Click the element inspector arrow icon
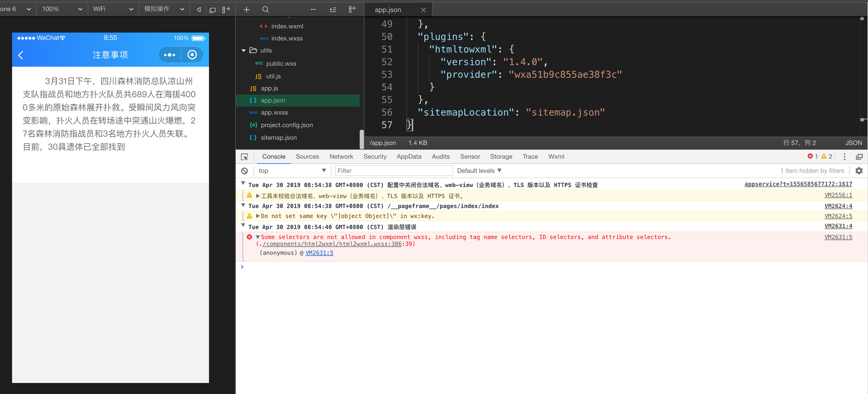 click(x=245, y=157)
